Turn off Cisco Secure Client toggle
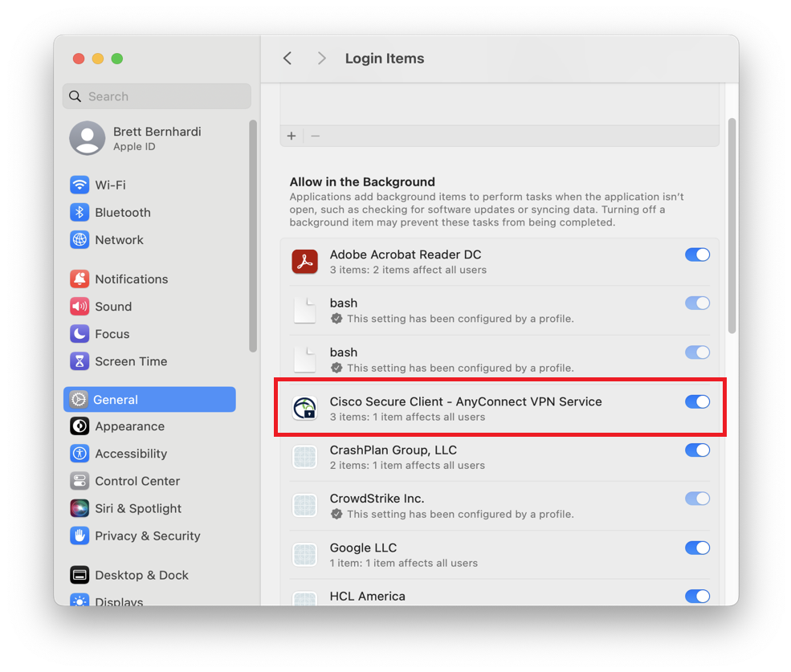Screen dimensions: 791x672 (x=697, y=401)
